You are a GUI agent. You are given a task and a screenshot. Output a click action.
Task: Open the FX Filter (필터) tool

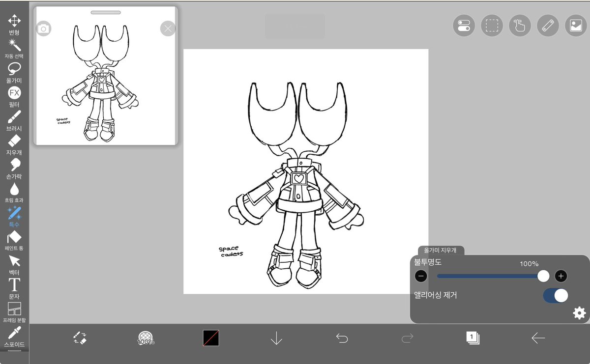(14, 97)
